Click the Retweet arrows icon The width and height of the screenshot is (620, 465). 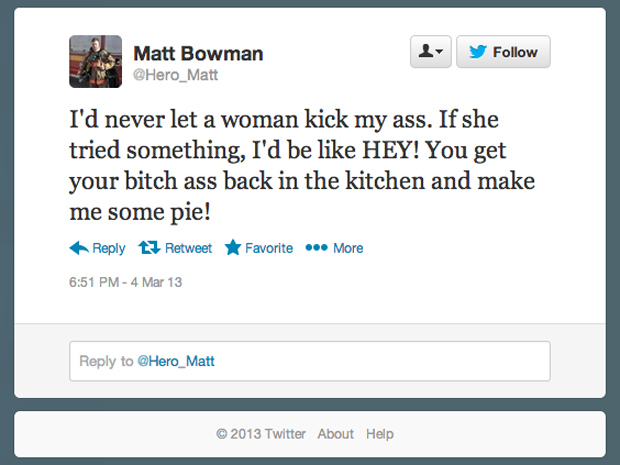coord(149,248)
